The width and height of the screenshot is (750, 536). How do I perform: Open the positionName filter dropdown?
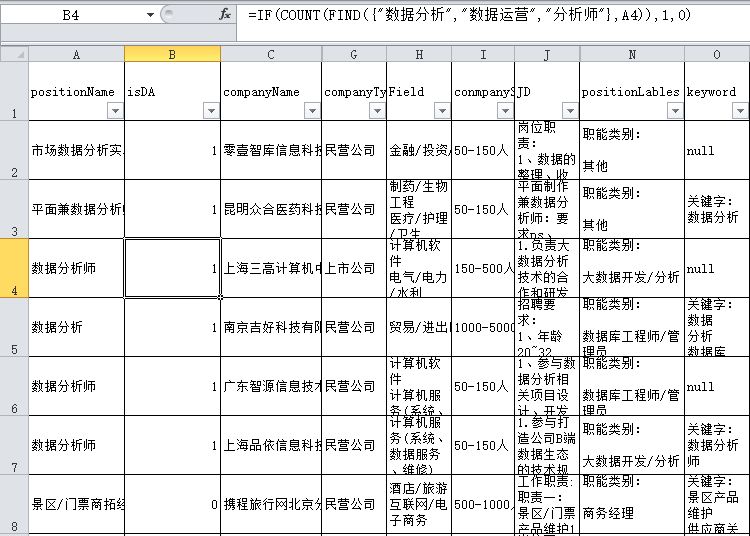pos(115,111)
